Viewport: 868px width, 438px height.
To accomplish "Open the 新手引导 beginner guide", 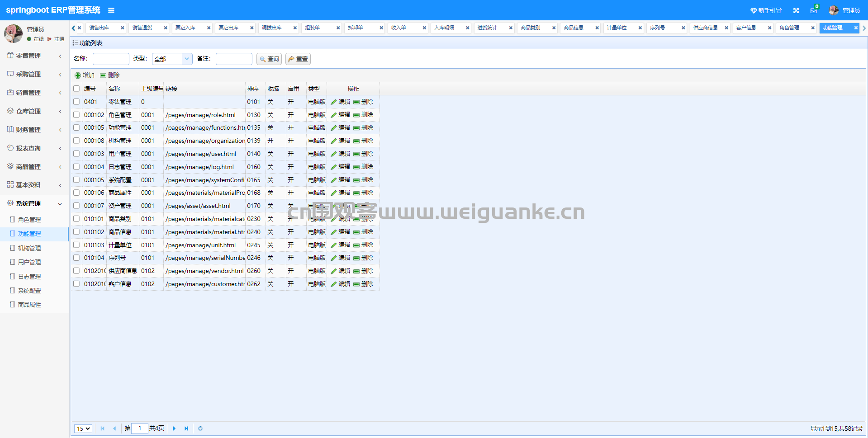I will click(x=766, y=10).
